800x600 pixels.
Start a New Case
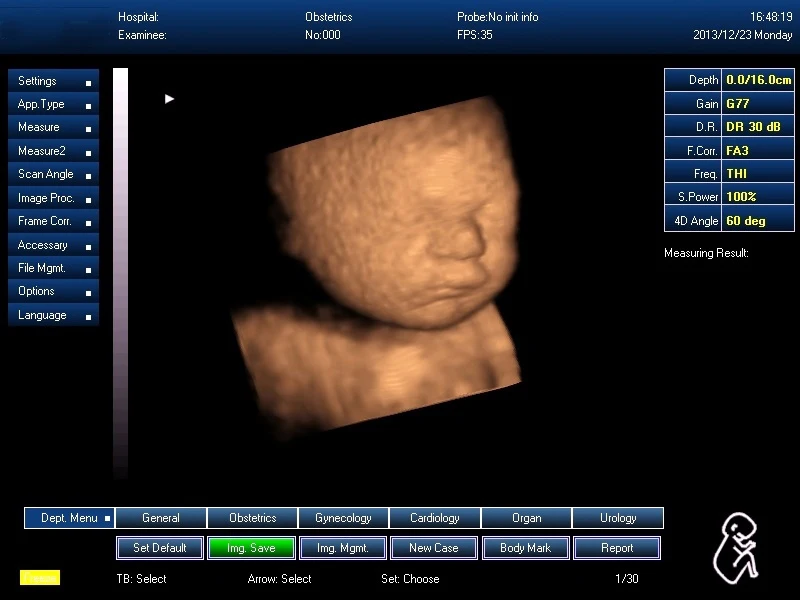click(x=434, y=548)
